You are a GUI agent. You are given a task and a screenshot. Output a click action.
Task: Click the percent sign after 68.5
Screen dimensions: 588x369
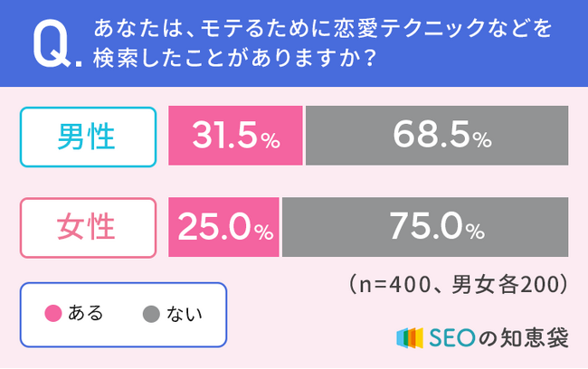pos(482,141)
